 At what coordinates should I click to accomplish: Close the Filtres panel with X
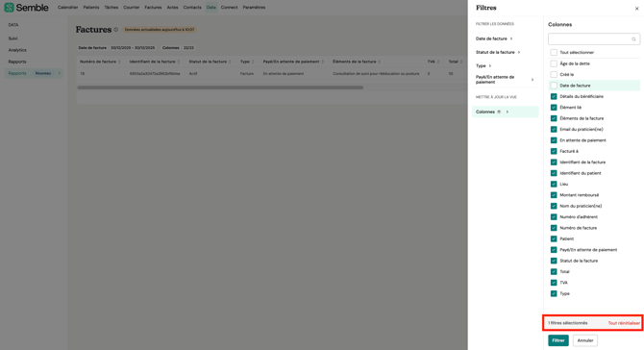[636, 9]
